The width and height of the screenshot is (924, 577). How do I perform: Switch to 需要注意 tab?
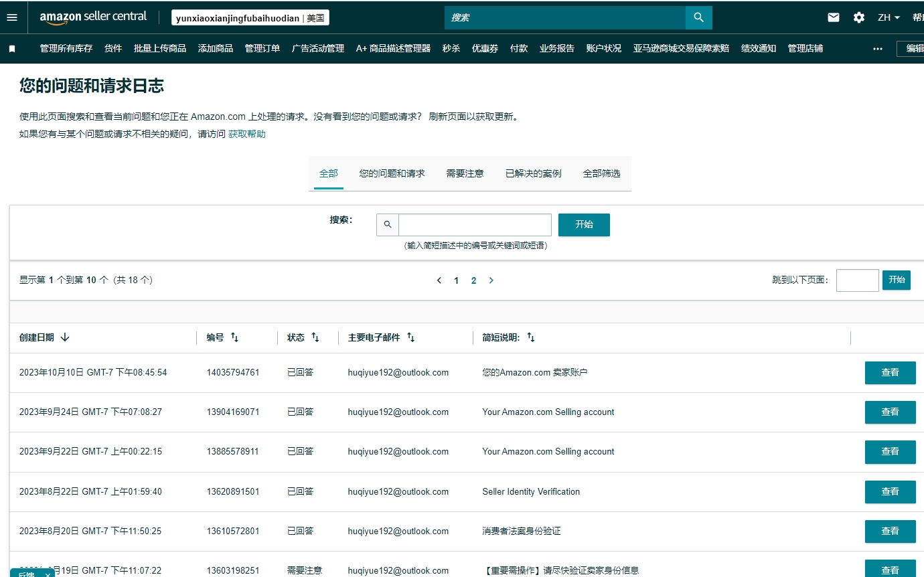[465, 173]
